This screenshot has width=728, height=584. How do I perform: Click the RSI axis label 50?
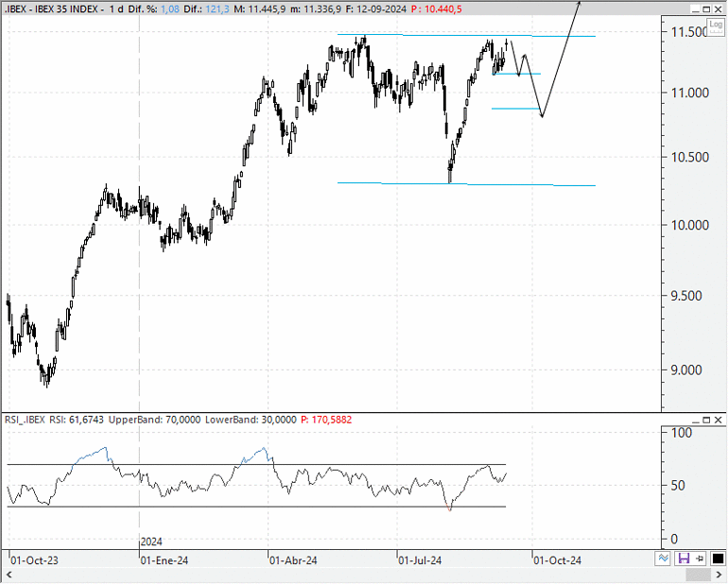tap(678, 486)
